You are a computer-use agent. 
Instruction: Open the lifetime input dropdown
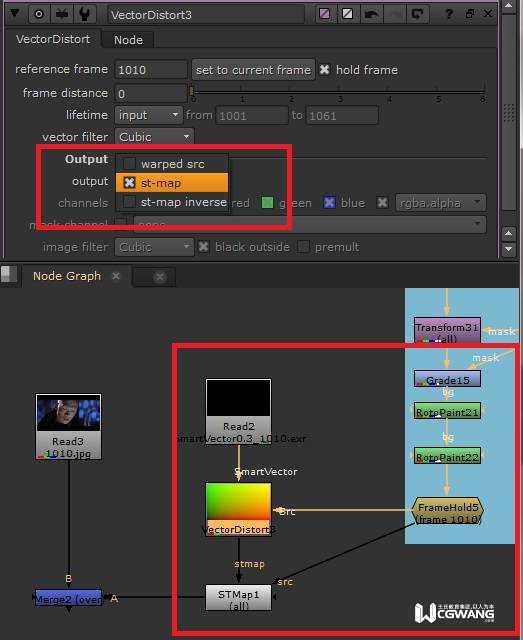tap(148, 115)
